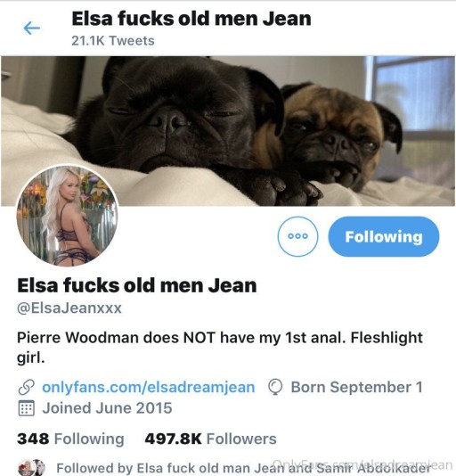Select the @ElsaJeanxxx handle
456x476 pixels.
(69, 308)
